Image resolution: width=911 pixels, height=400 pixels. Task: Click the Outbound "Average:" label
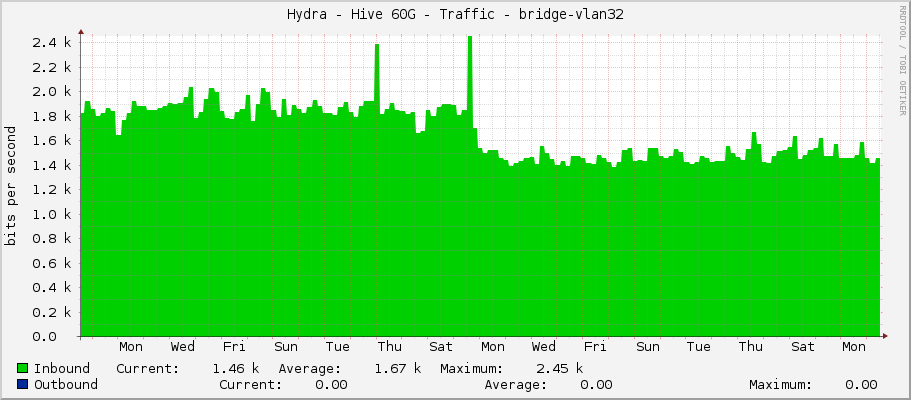tap(516, 384)
